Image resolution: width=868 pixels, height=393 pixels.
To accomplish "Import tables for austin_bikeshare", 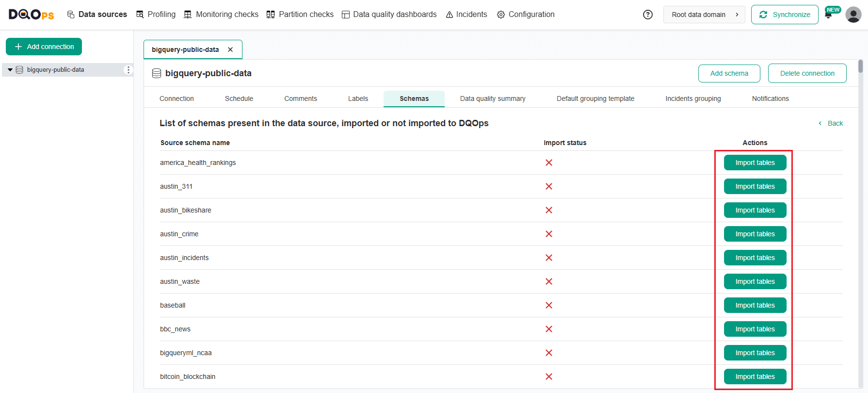I will 755,210.
